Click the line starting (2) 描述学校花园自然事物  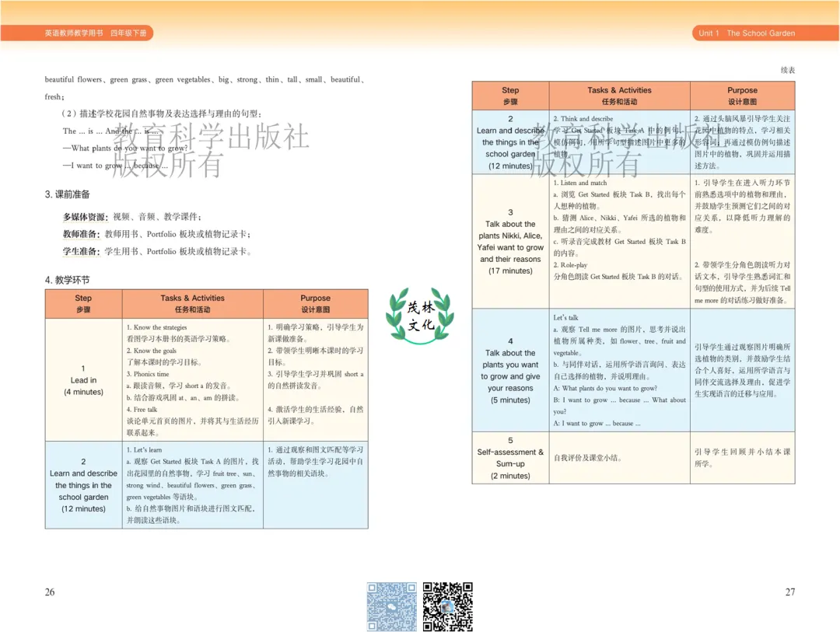tap(161, 113)
